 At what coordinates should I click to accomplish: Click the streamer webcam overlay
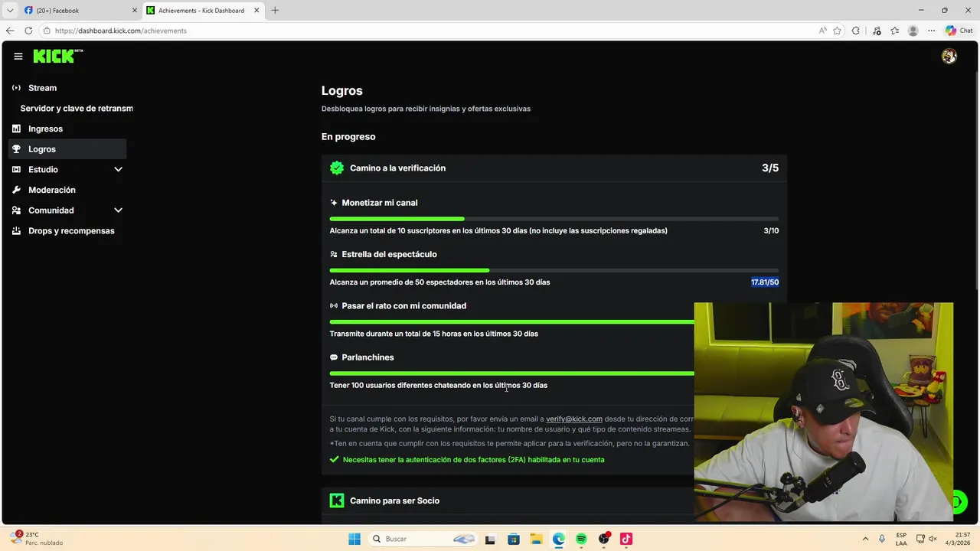pyautogui.click(x=824, y=412)
